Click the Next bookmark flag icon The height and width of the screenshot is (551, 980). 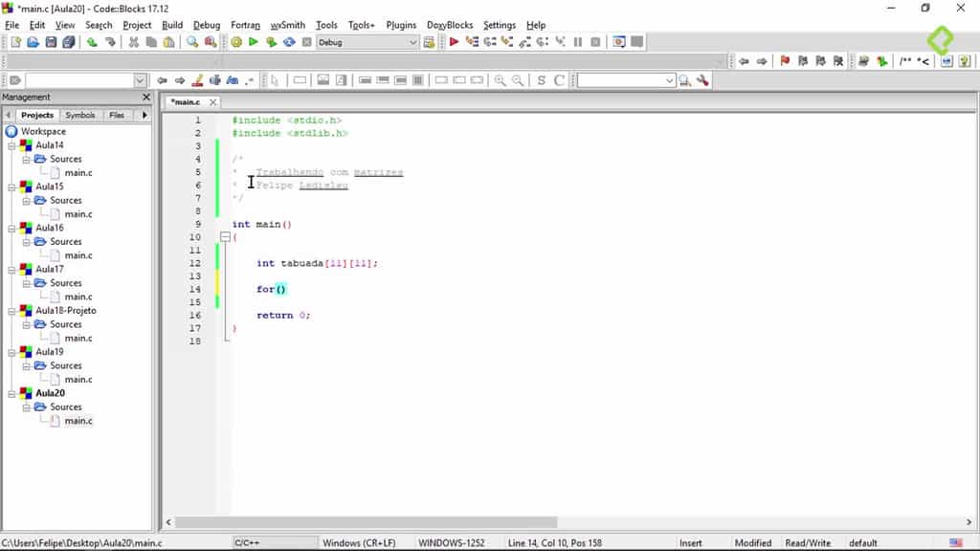[820, 61]
